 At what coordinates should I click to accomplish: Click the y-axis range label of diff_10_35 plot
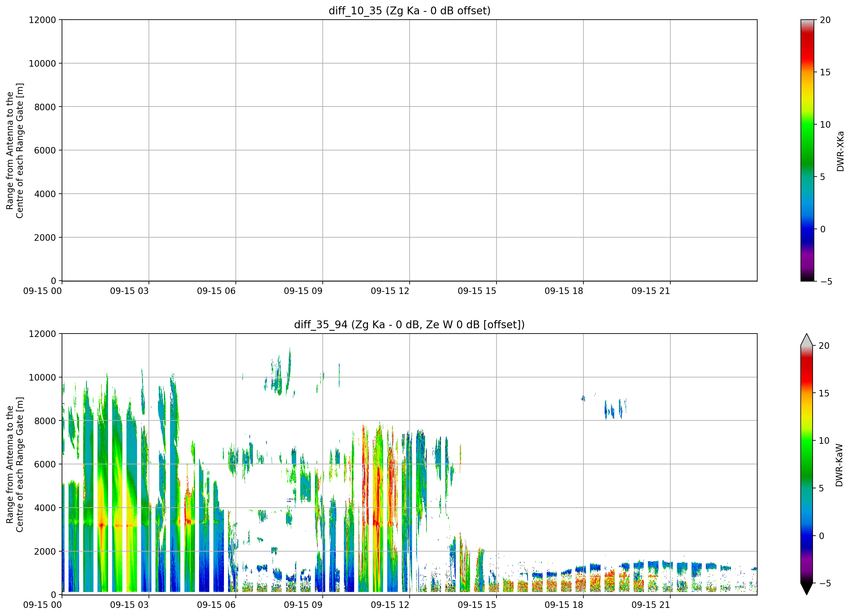tap(15, 150)
